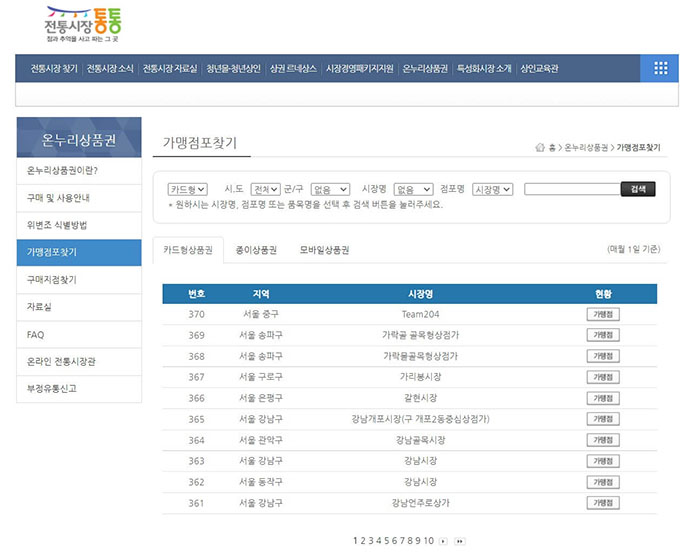Switch to 종이상품권 tab
This screenshot has width=700, height=559.
click(256, 250)
